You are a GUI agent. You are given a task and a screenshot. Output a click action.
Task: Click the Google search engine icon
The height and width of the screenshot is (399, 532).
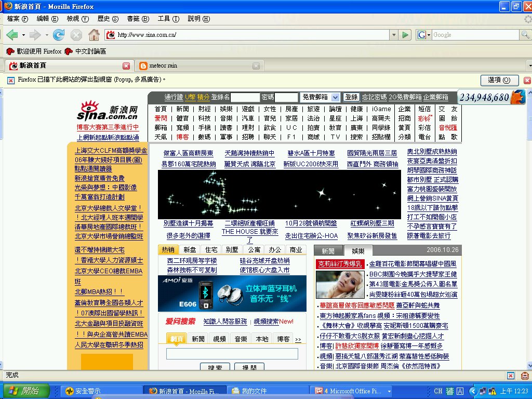(x=422, y=35)
